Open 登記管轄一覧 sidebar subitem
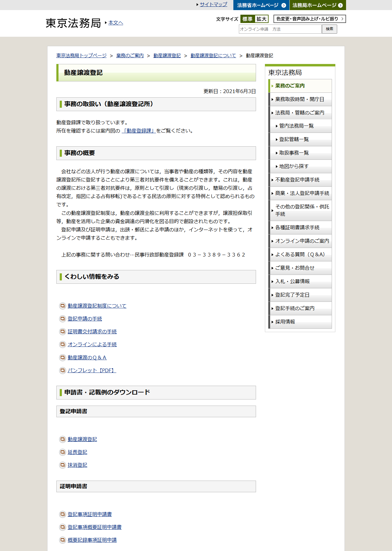The height and width of the screenshot is (551, 392). point(300,139)
